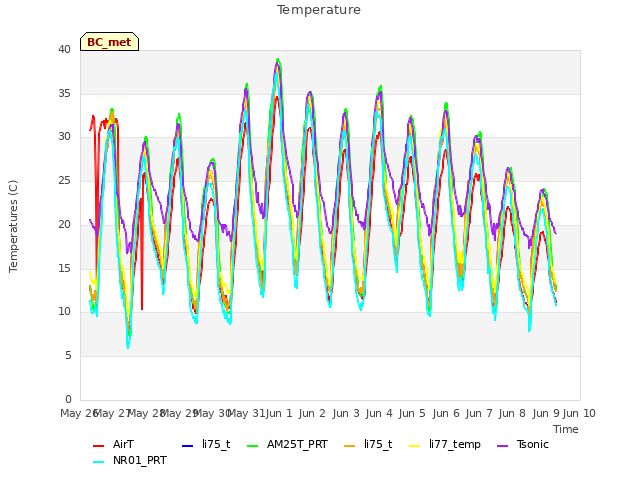Click the Jun 1 x-axis label

pyautogui.click(x=279, y=413)
